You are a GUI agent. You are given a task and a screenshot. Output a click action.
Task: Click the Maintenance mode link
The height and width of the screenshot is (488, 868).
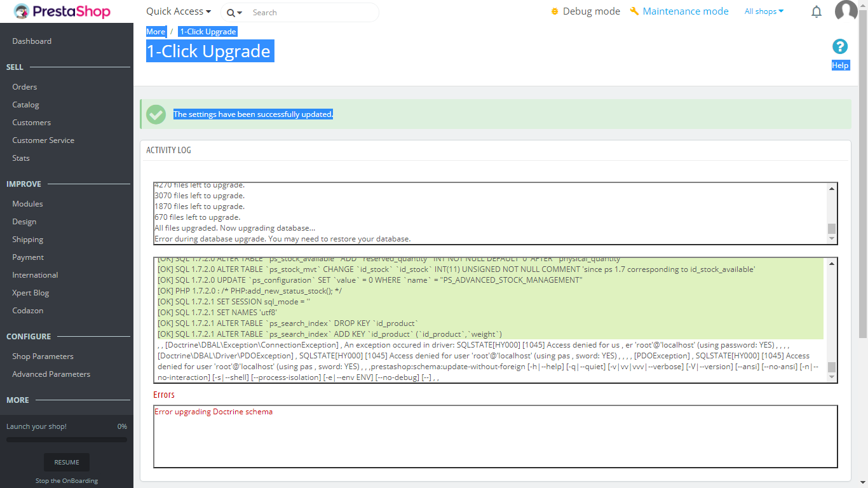(686, 11)
